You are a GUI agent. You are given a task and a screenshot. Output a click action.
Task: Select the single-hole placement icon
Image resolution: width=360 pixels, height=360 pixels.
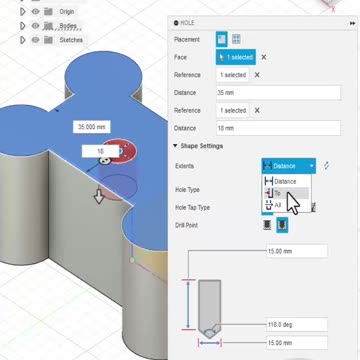[222, 39]
